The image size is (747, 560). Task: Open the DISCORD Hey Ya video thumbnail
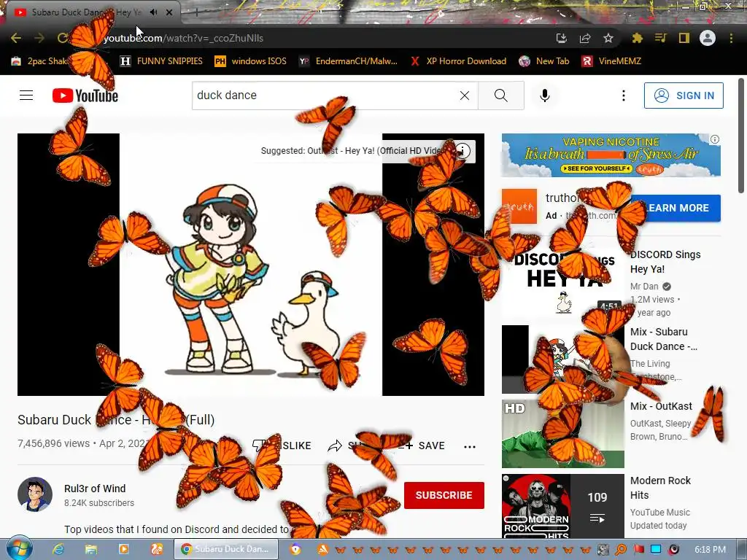[x=562, y=284]
